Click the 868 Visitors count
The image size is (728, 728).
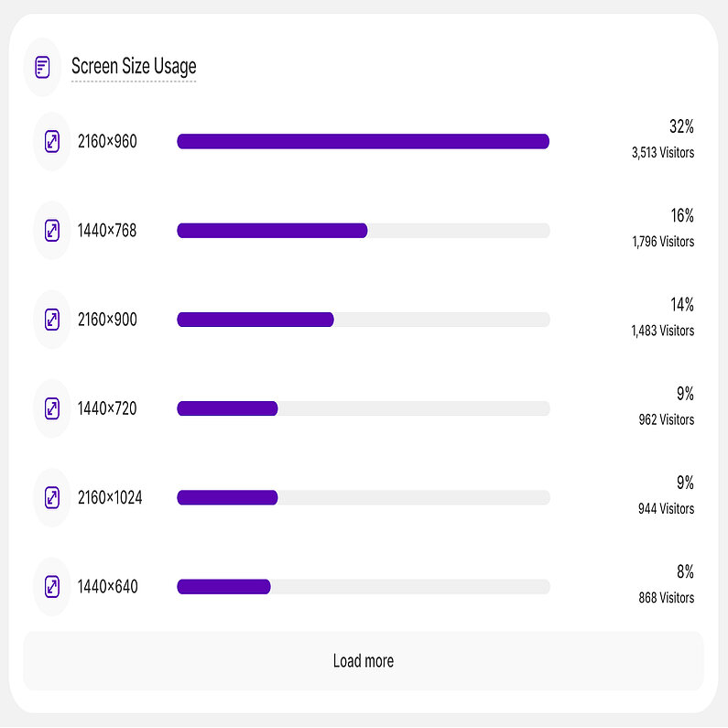point(666,598)
